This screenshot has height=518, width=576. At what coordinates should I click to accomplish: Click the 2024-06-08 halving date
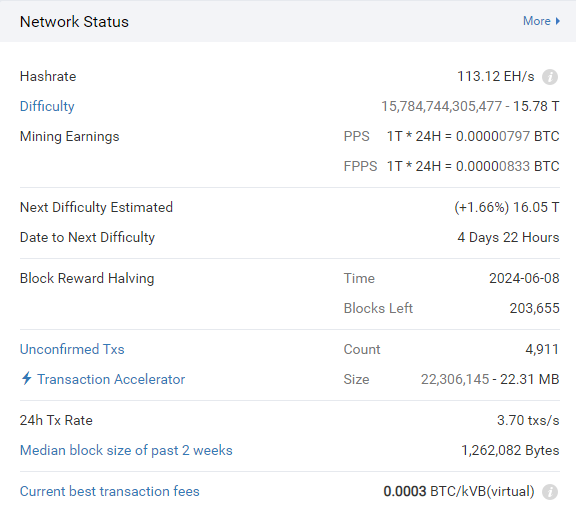(x=524, y=278)
